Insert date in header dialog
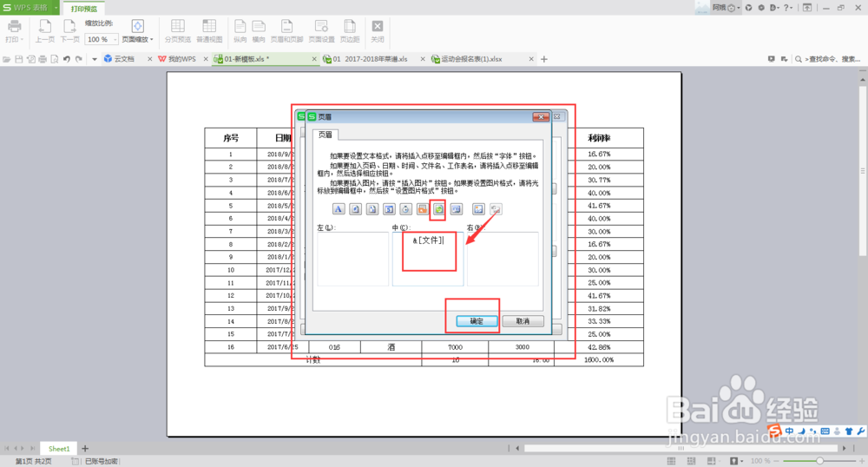 tap(389, 208)
